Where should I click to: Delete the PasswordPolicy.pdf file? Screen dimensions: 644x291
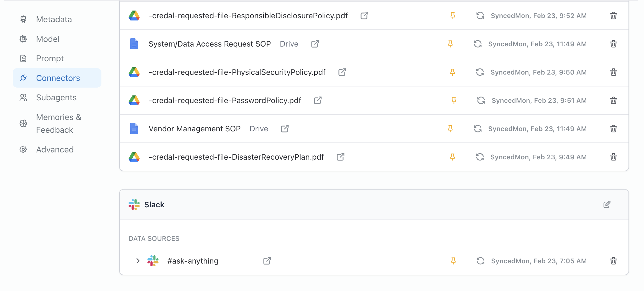(x=614, y=100)
